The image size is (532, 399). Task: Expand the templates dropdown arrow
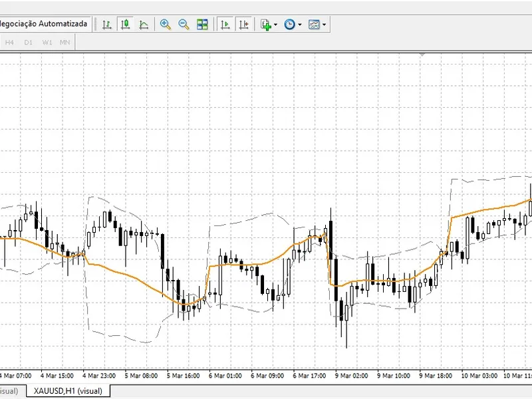pyautogui.click(x=324, y=25)
